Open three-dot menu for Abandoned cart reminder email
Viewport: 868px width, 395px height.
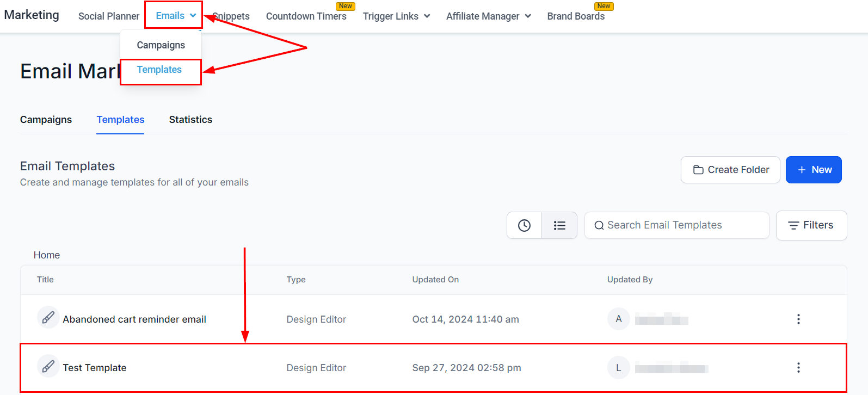798,319
